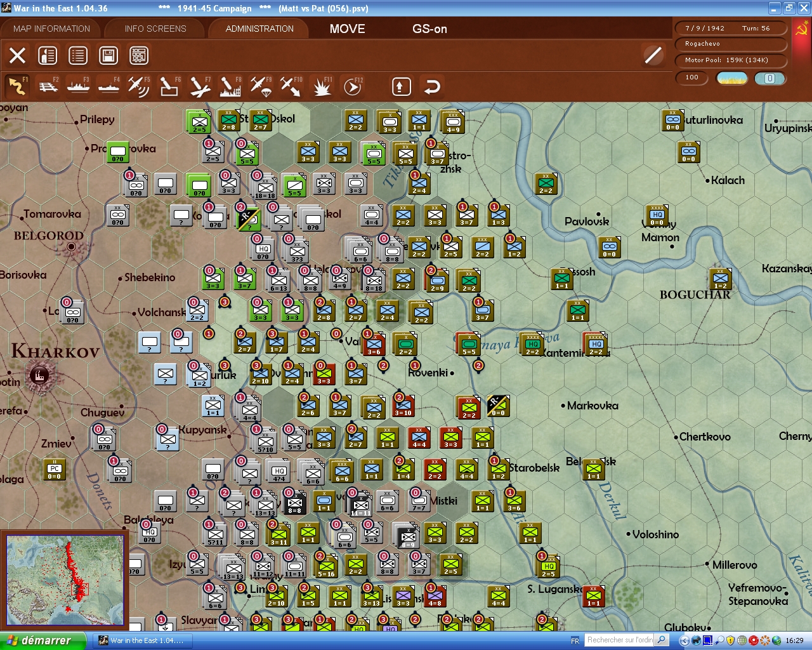Click the Chertkovo town label
812x650 pixels.
point(705,437)
